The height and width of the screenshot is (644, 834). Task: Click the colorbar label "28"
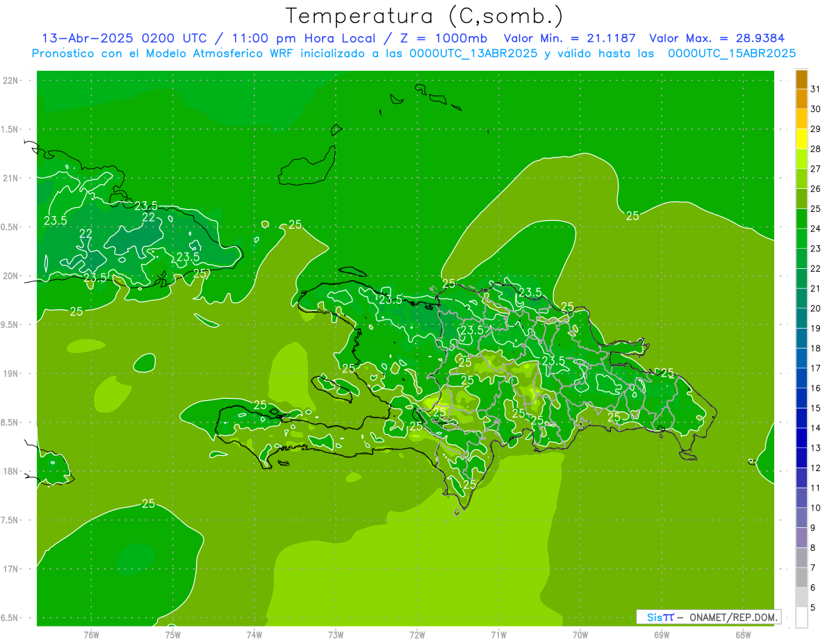click(x=816, y=149)
